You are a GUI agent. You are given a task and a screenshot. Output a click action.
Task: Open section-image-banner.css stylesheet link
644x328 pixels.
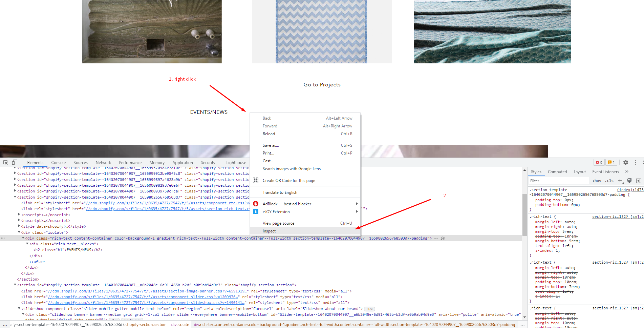tap(147, 291)
